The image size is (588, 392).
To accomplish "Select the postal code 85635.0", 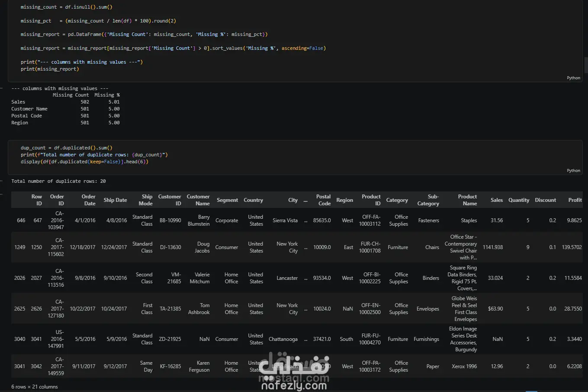I will coord(322,220).
